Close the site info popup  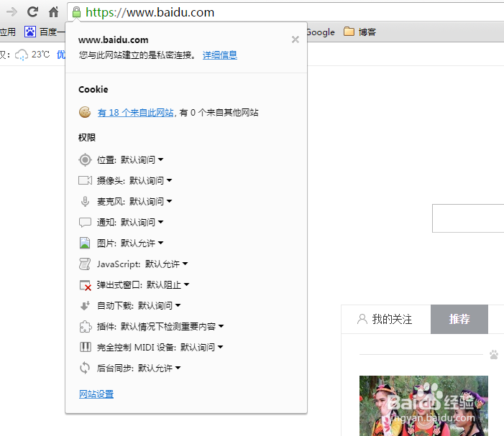[295, 40]
